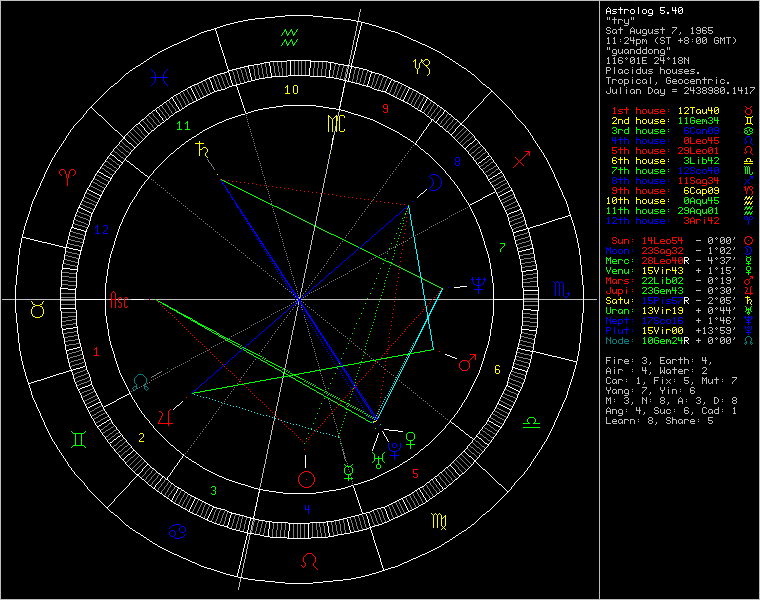760x600 pixels.
Task: Click the Julian Day value line
Action: [680, 91]
